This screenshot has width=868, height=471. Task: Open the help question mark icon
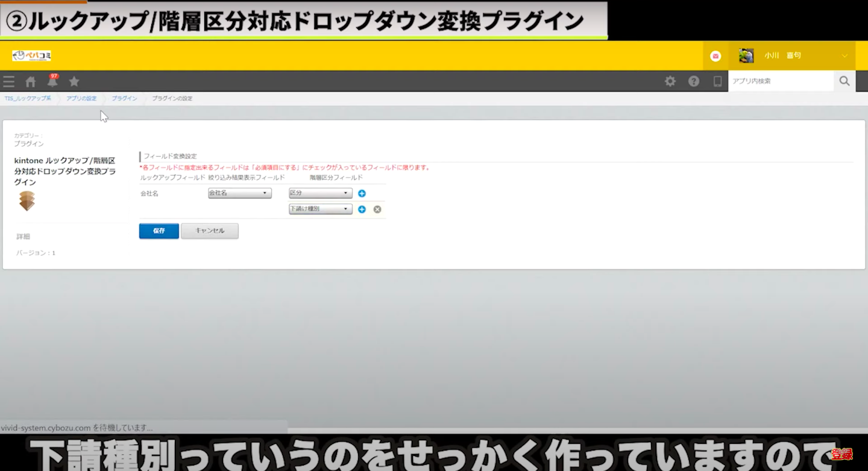694,81
